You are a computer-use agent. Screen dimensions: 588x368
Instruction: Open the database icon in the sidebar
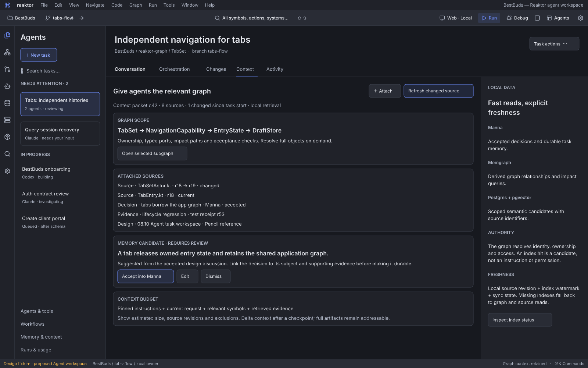point(7,103)
